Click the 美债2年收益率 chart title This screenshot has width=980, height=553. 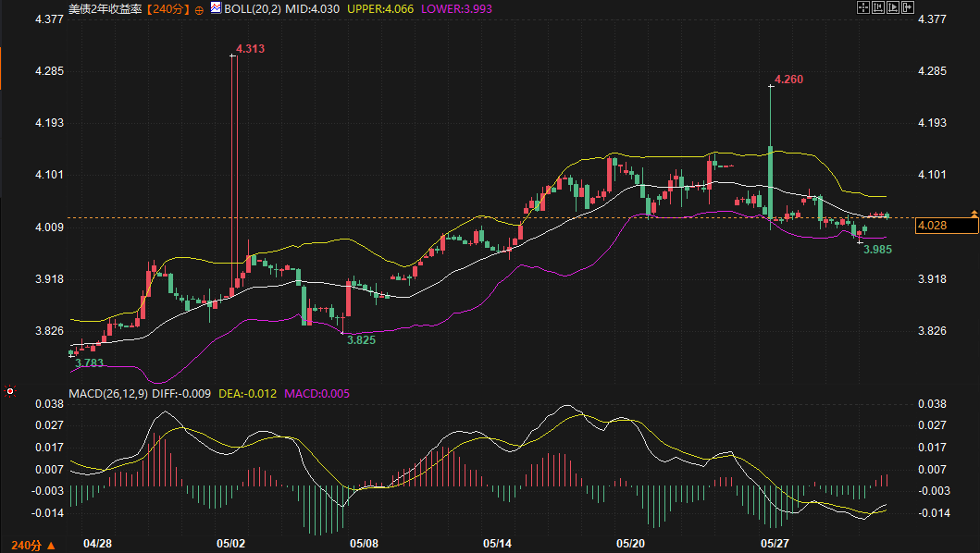pyautogui.click(x=105, y=9)
